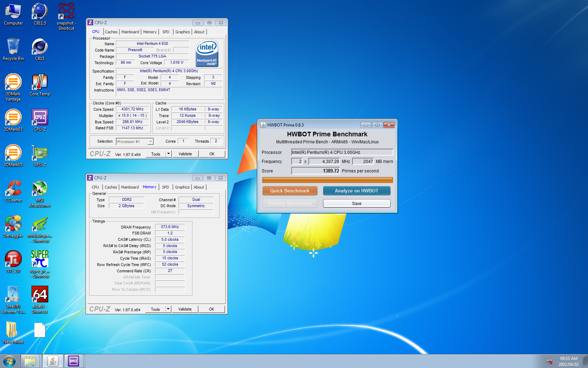588x368 pixels.
Task: Click the Show desktop strip on taskbar
Action: coord(585,361)
